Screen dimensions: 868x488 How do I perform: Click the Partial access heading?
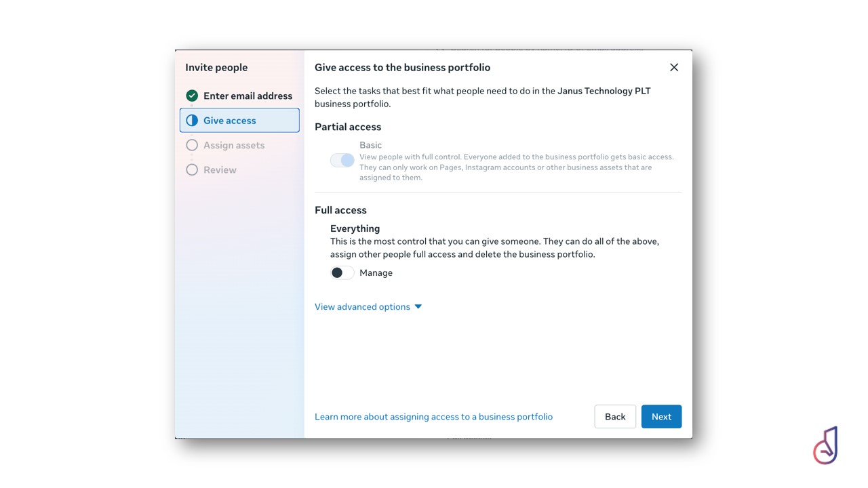click(x=348, y=127)
